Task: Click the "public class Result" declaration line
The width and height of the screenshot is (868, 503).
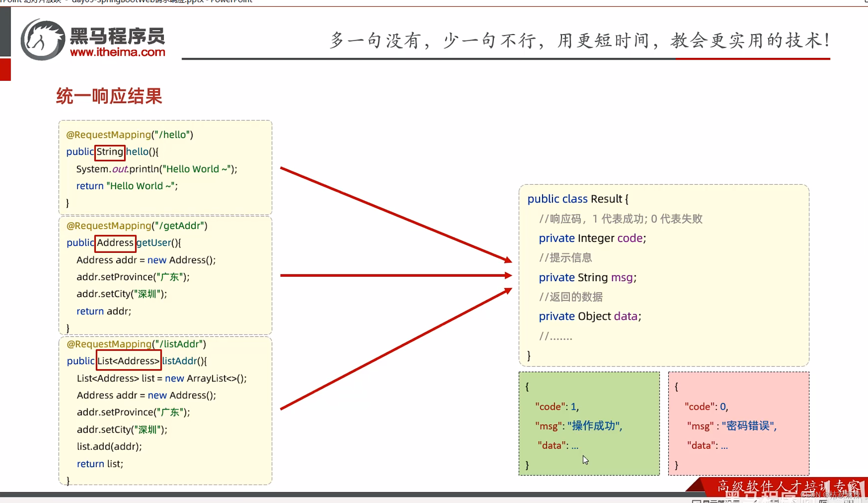Action: [x=577, y=199]
